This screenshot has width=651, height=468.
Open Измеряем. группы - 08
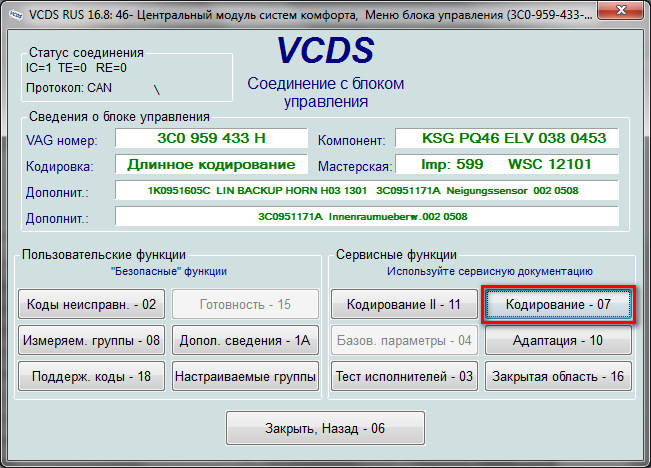click(x=91, y=341)
